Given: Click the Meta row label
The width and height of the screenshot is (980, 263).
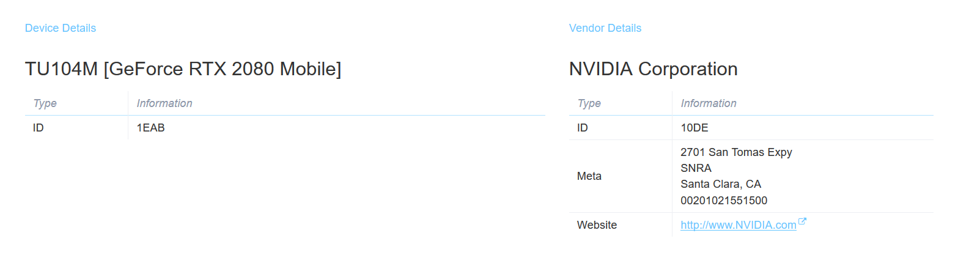Looking at the screenshot, I should point(589,176).
